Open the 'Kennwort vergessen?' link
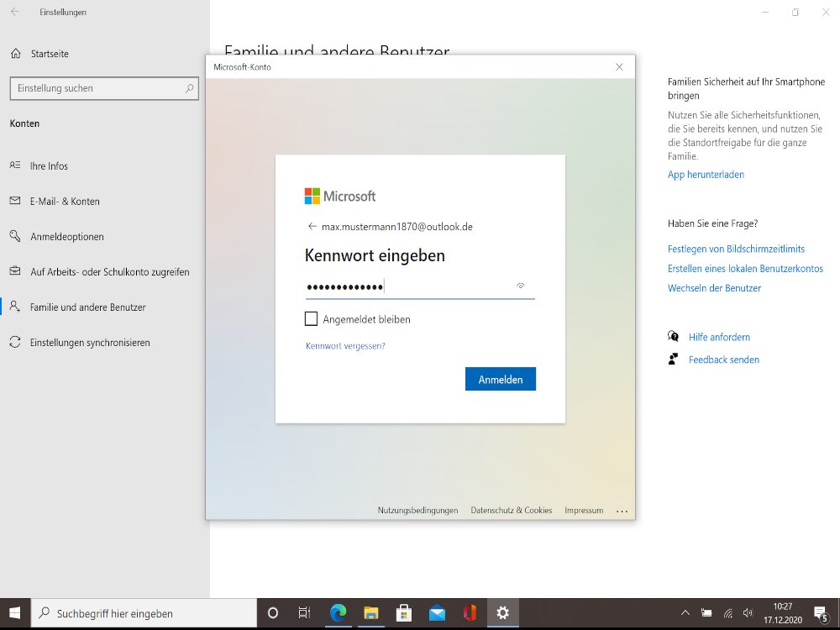This screenshot has width=840, height=630. [345, 345]
